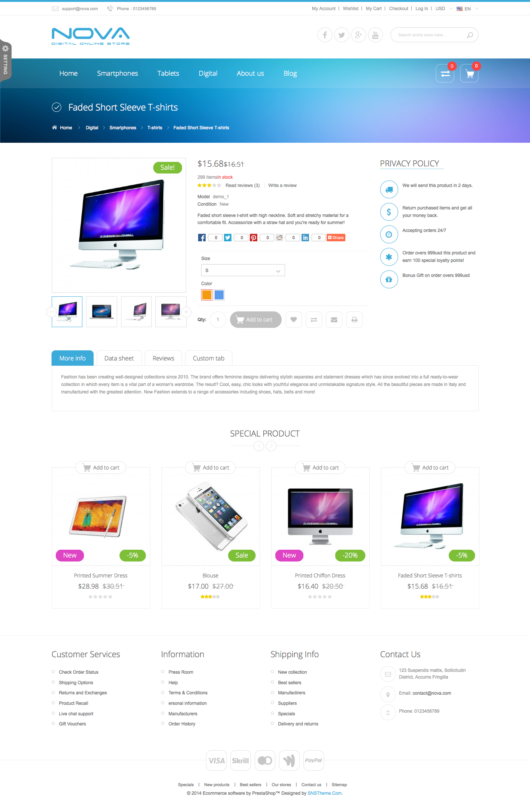Expand the Size dropdown showing S
This screenshot has width=530, height=812.
pos(243,270)
